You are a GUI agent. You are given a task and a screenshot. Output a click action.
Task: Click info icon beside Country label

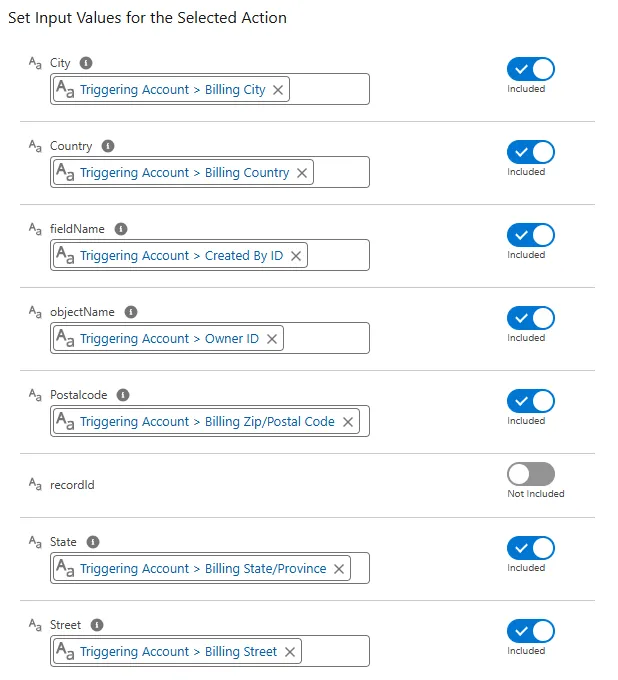click(x=108, y=146)
